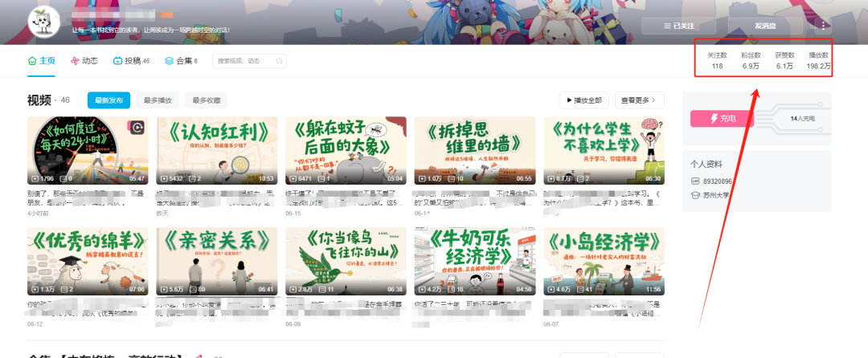Click the 获赞数 6.1万 stat
868x358 pixels.
click(x=784, y=61)
